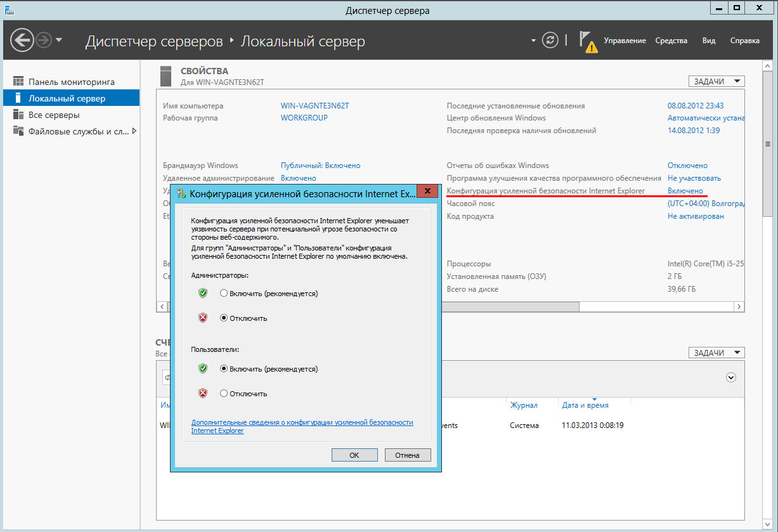This screenshot has width=778, height=532.
Task: Click last installed updates date 08.08.2012 23:43
Action: coord(696,106)
